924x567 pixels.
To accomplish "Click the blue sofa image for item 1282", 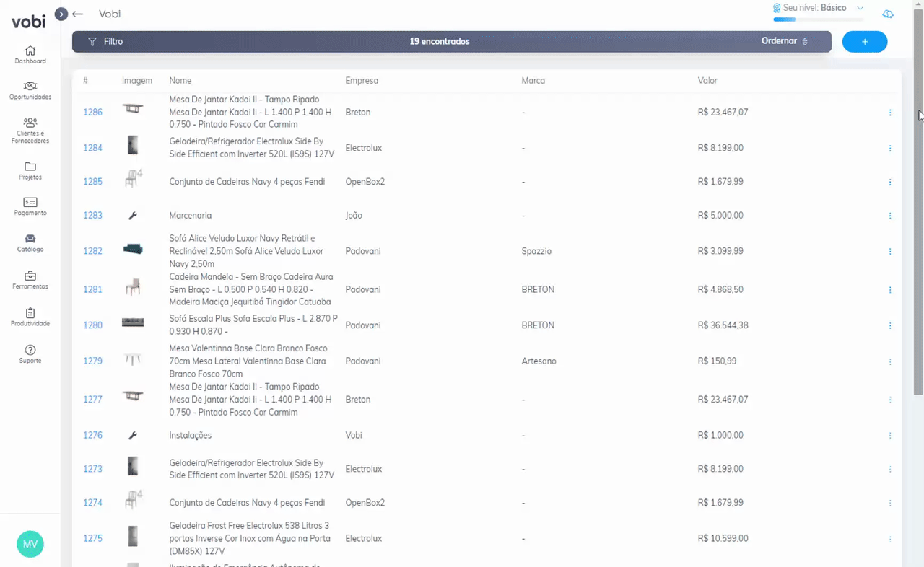I will (133, 249).
